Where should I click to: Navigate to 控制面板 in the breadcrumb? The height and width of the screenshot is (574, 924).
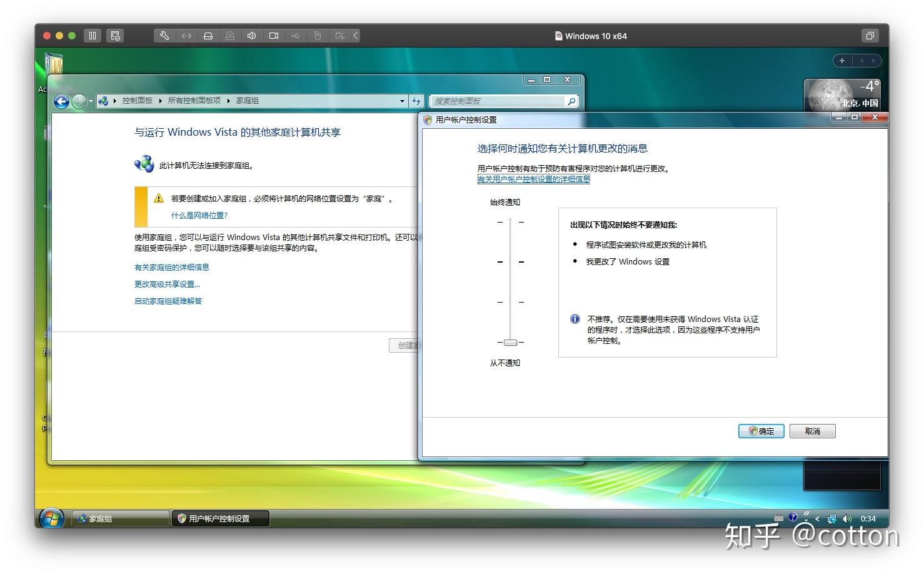138,101
